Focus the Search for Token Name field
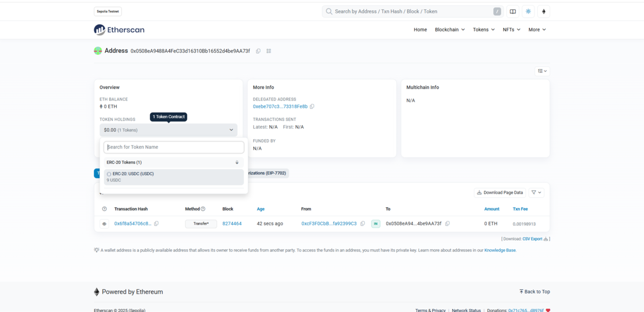Screen dimensions: 644x312 (174, 147)
